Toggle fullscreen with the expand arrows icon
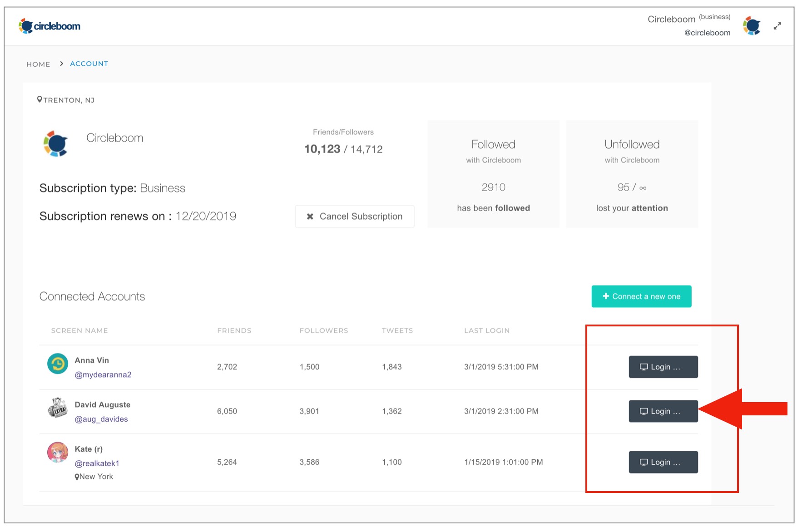 (777, 26)
